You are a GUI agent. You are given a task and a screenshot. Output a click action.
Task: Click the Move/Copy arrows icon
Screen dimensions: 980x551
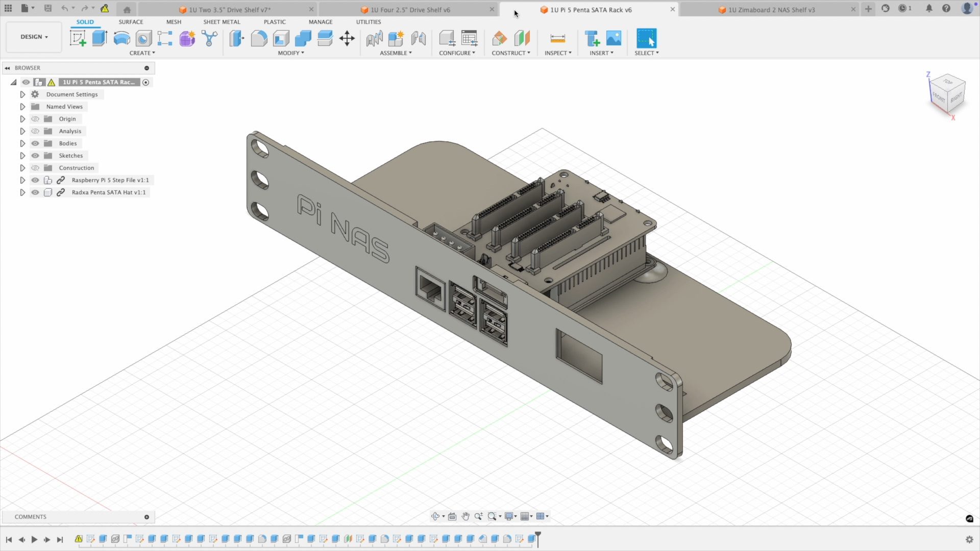pos(347,38)
